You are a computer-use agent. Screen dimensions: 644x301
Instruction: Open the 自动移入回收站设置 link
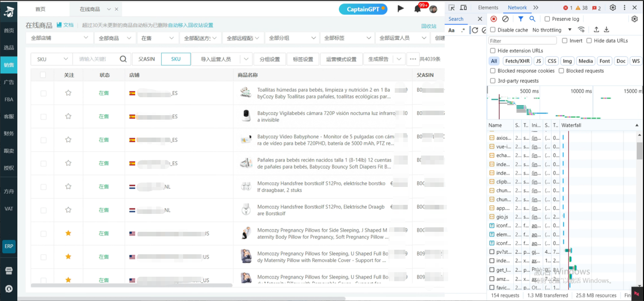191,25
